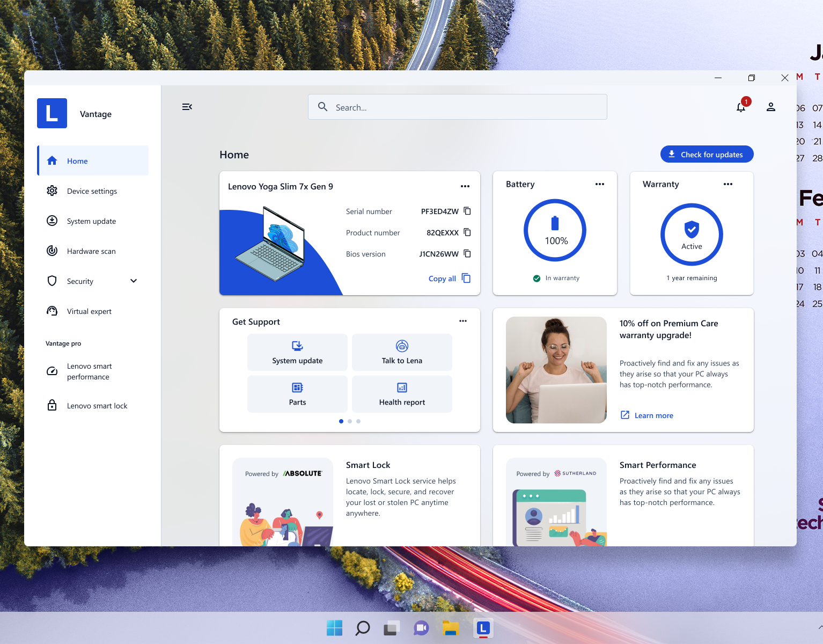Screen dimensions: 823x644
Task: Select the first Get Support carousel dot
Action: point(341,421)
